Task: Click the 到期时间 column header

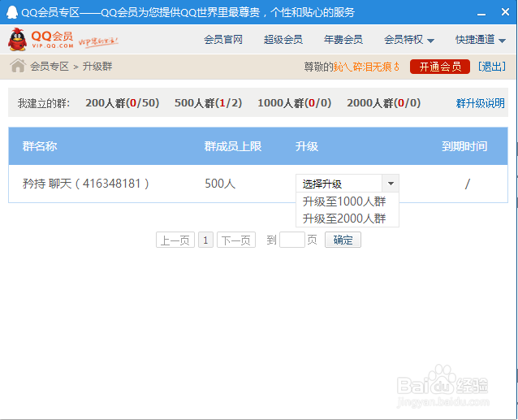Action: [x=464, y=146]
